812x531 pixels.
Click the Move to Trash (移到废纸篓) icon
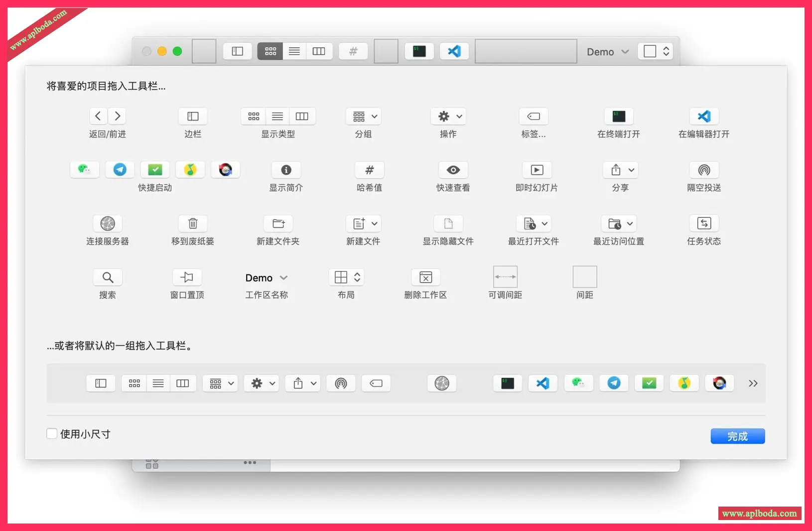(193, 224)
